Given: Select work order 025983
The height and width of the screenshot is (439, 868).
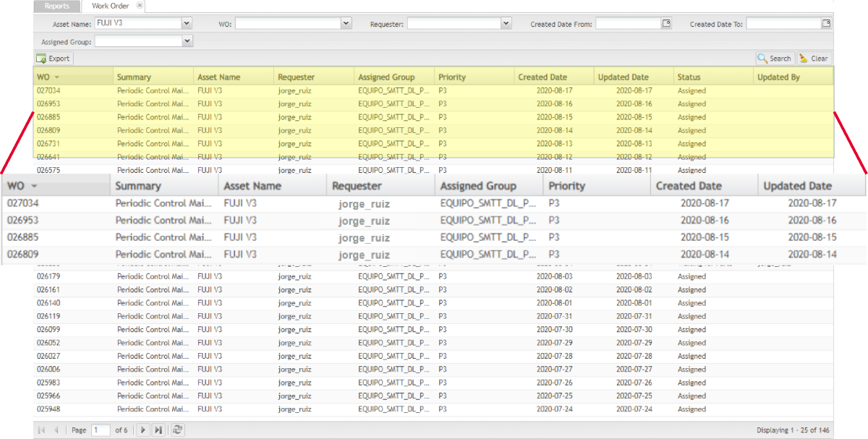Looking at the screenshot, I should (433, 383).
